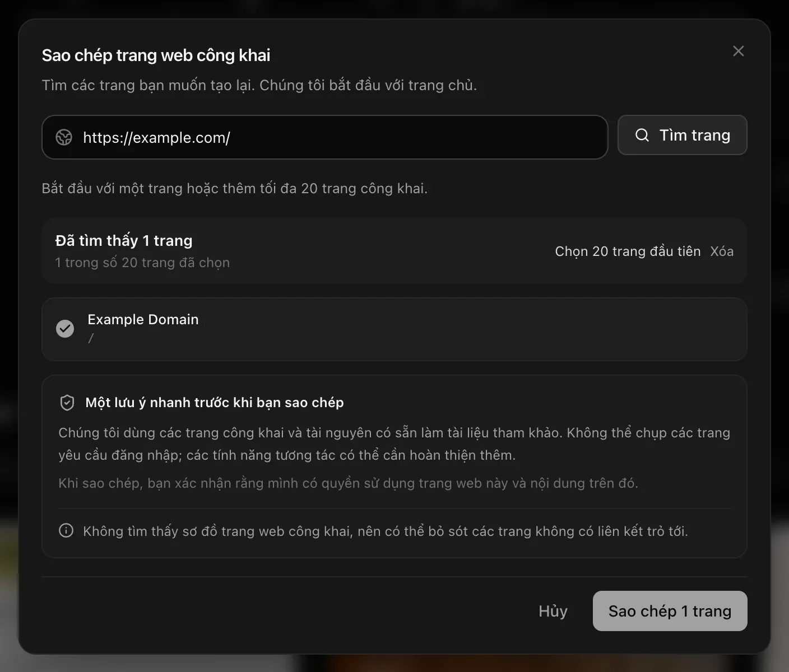Toggle the Example Domain page checkmark
This screenshot has height=672, width=789.
(65, 329)
